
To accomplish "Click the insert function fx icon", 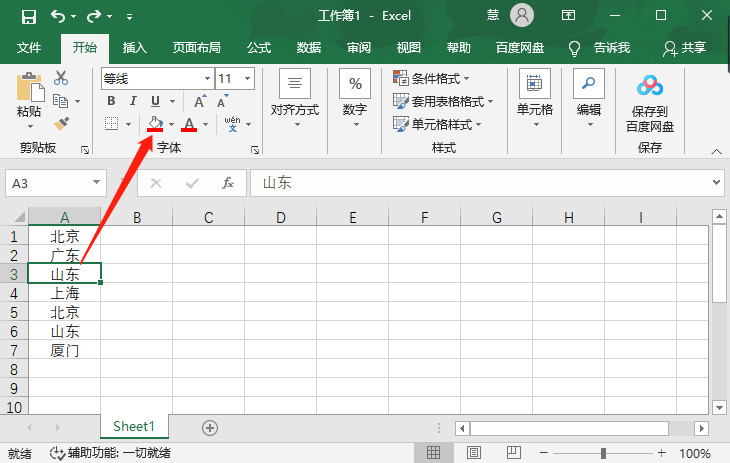I will (x=228, y=183).
